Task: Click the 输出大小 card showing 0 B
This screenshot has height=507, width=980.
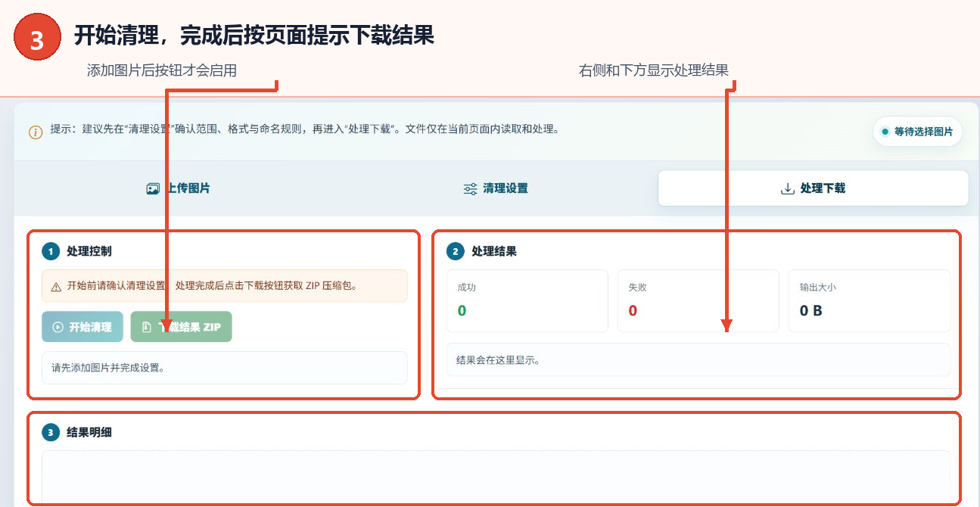Action: (x=870, y=300)
